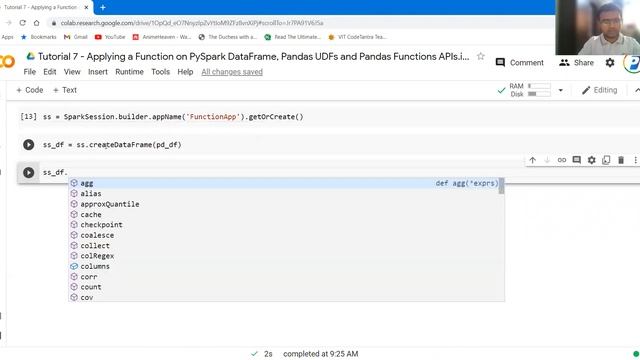Share the notebook
Screen dimensions: 640x360
coord(576,62)
